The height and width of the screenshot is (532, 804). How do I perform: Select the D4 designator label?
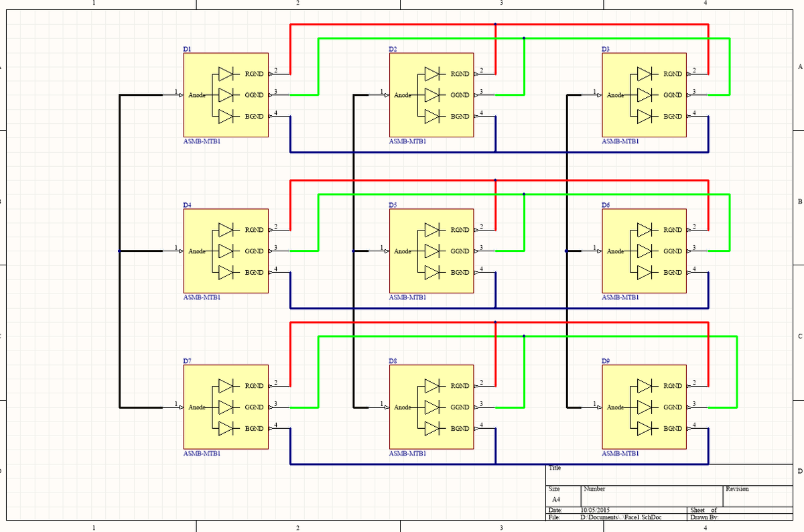pos(187,204)
